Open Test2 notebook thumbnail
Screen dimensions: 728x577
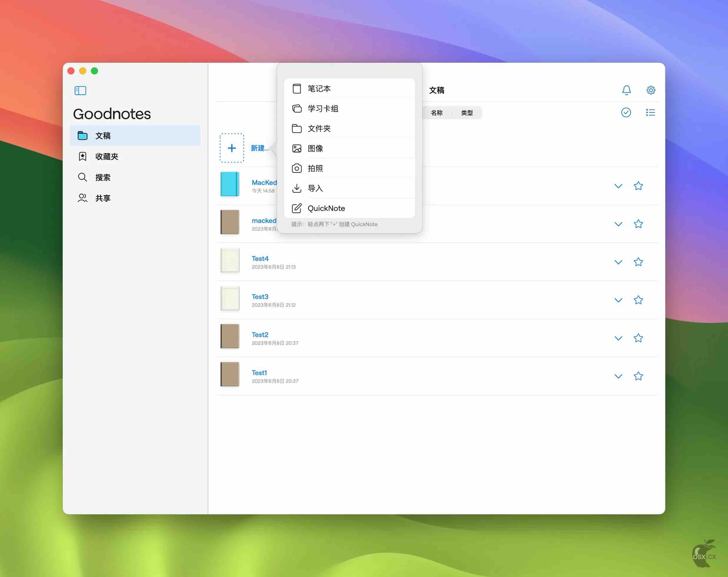point(230,336)
